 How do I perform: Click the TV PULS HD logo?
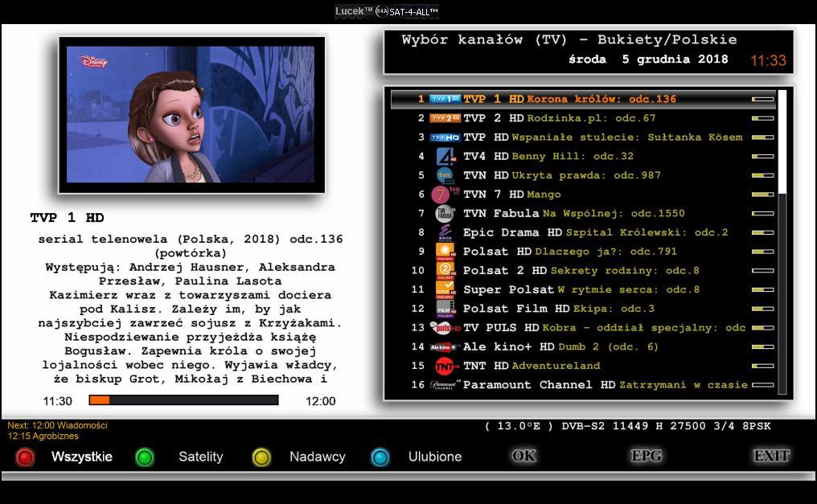pos(445,327)
